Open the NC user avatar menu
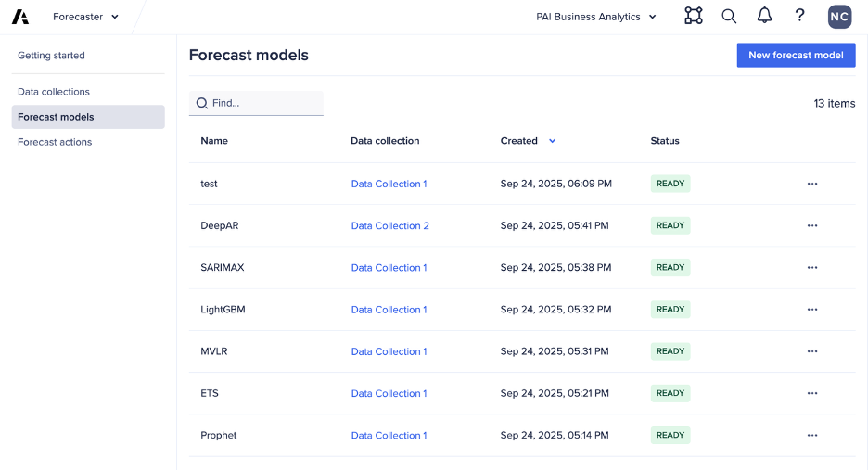 click(x=839, y=16)
